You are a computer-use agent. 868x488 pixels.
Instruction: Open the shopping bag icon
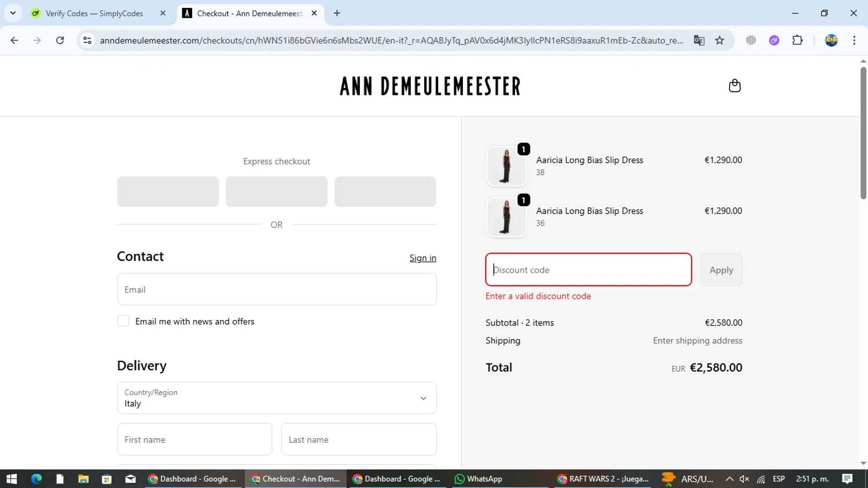coord(734,86)
